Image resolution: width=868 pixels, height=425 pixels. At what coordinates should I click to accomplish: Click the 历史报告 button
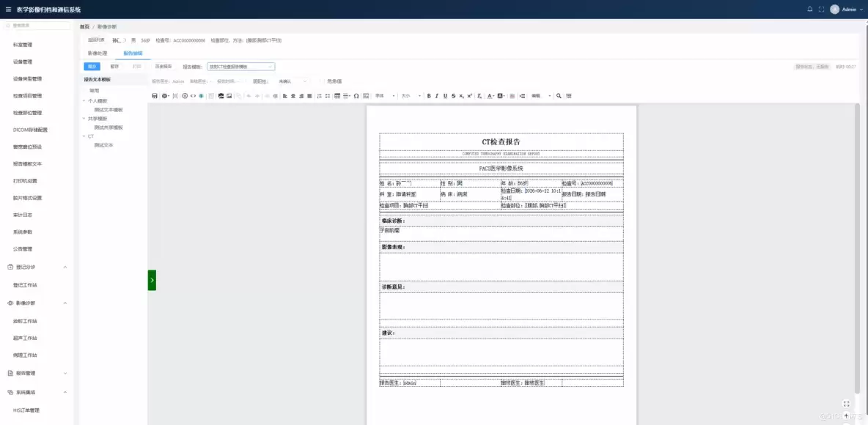[163, 67]
